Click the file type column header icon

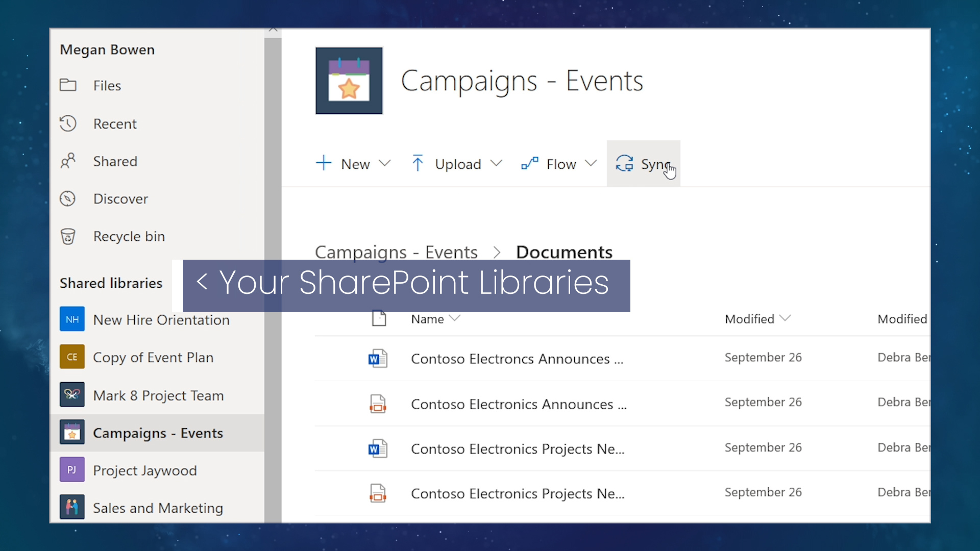point(379,318)
